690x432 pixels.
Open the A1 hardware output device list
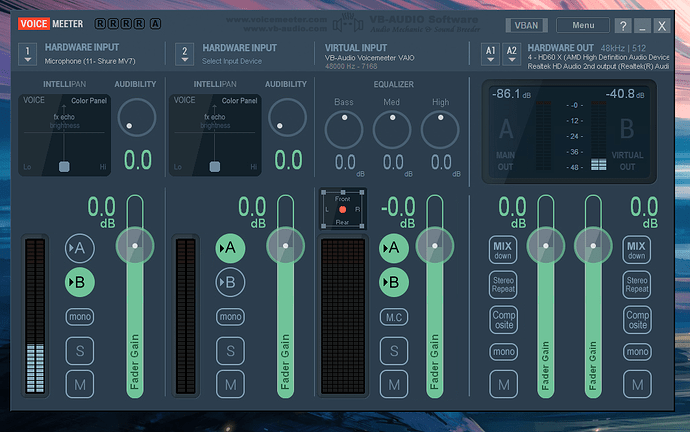[x=490, y=52]
